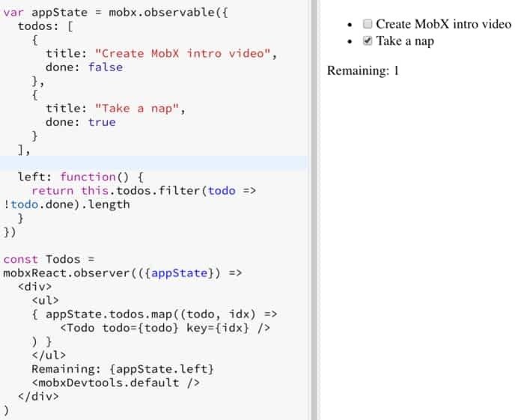Click the 'done: false' code line
The image size is (524, 420).
coord(84,67)
